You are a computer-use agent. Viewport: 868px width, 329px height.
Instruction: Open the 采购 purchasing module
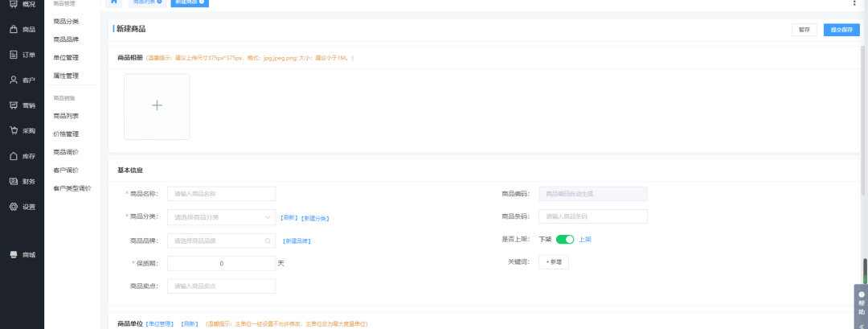point(23,130)
